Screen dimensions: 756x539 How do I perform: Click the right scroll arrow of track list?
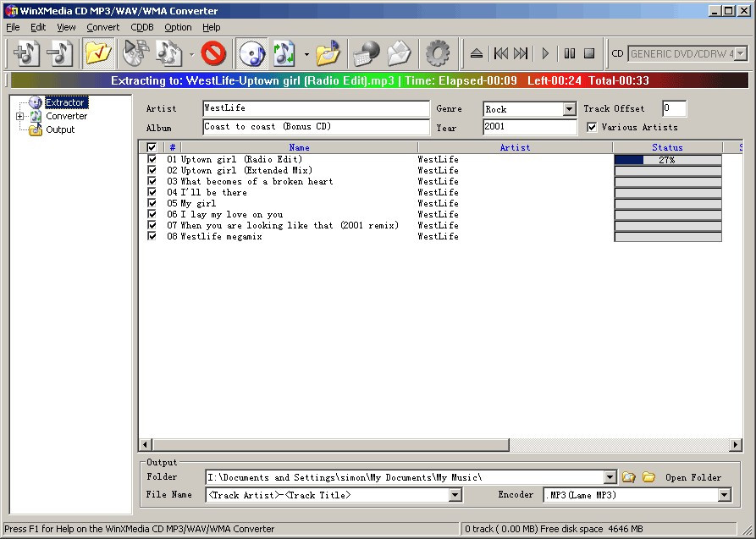click(736, 444)
